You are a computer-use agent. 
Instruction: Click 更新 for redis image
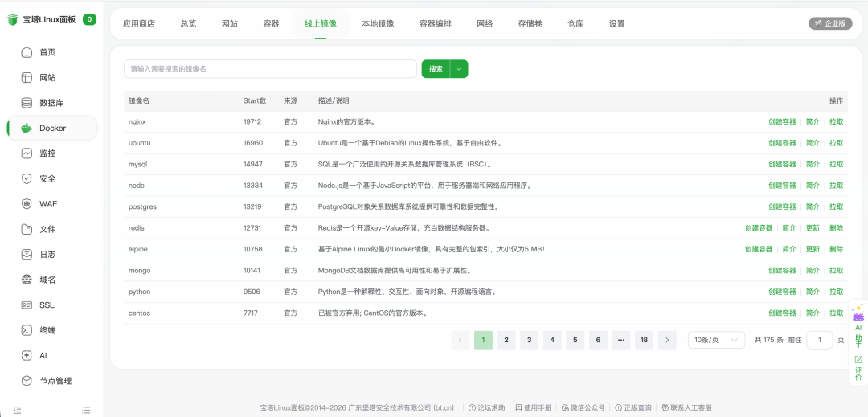tap(813, 228)
